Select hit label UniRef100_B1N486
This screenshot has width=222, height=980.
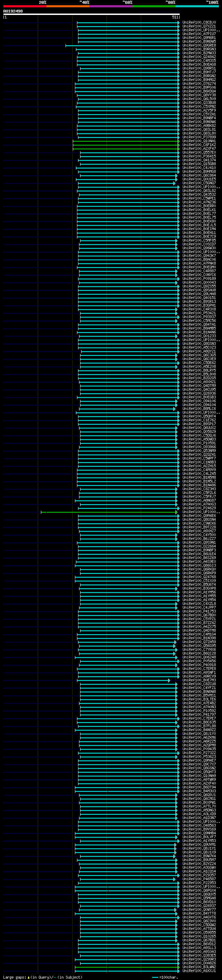point(199,485)
